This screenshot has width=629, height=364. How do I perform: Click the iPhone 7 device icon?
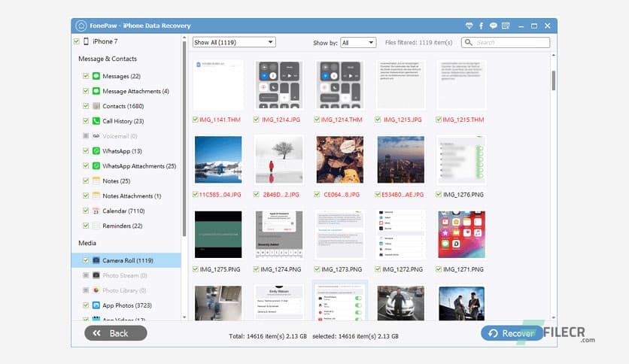tap(86, 41)
